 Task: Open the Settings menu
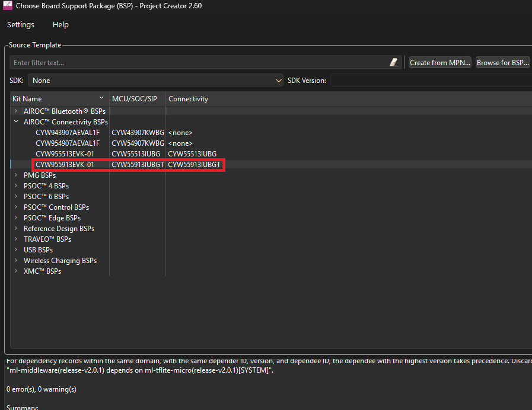point(21,25)
